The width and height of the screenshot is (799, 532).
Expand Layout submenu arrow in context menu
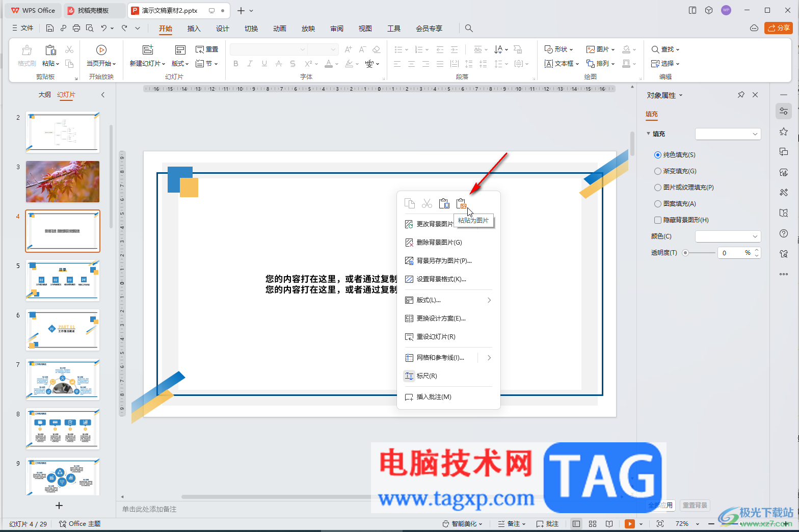[489, 300]
